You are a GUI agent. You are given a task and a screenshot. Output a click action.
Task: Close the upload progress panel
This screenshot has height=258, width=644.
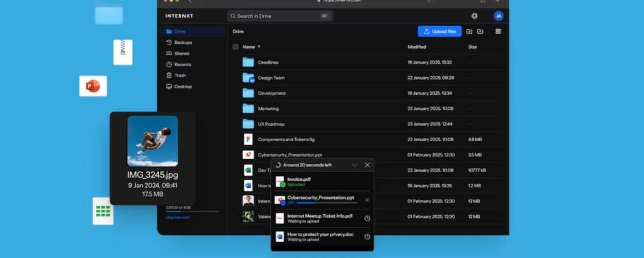coord(367,165)
